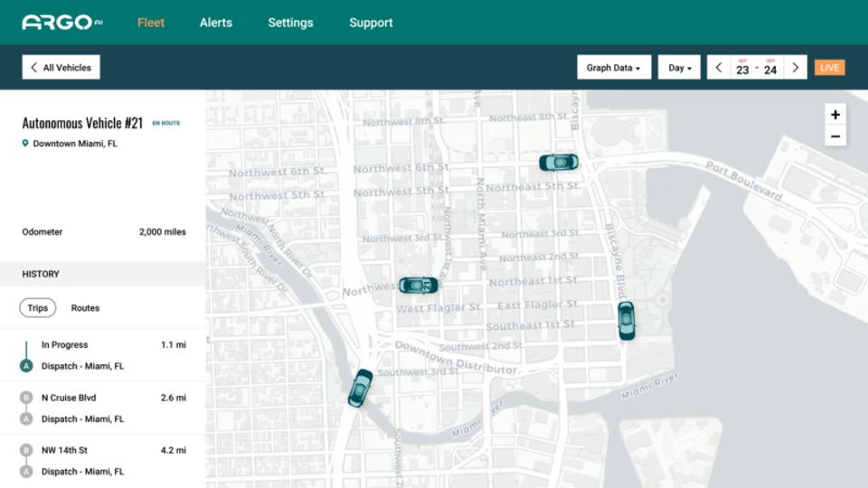
Task: Select the Trips history view
Action: [38, 308]
